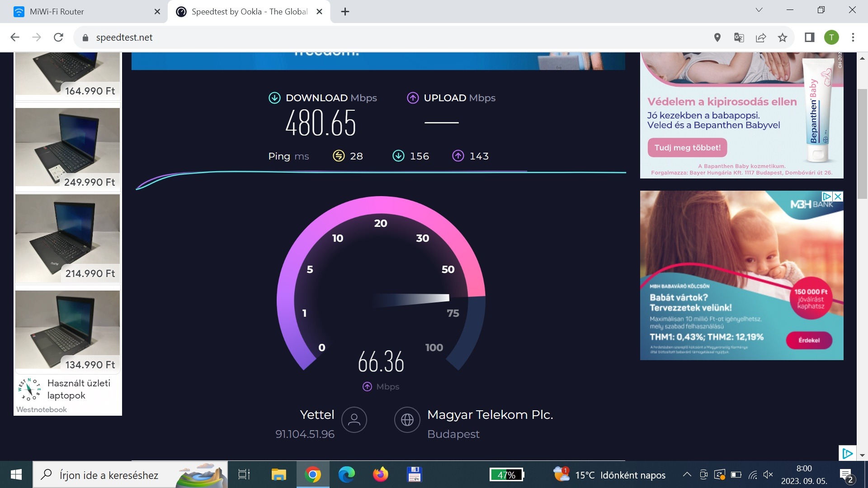The height and width of the screenshot is (488, 868).
Task: Open the green profile avatar T
Action: 832,38
